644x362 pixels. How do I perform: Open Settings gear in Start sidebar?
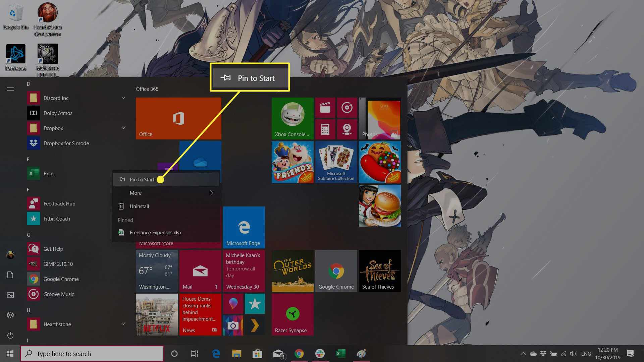pyautogui.click(x=10, y=315)
